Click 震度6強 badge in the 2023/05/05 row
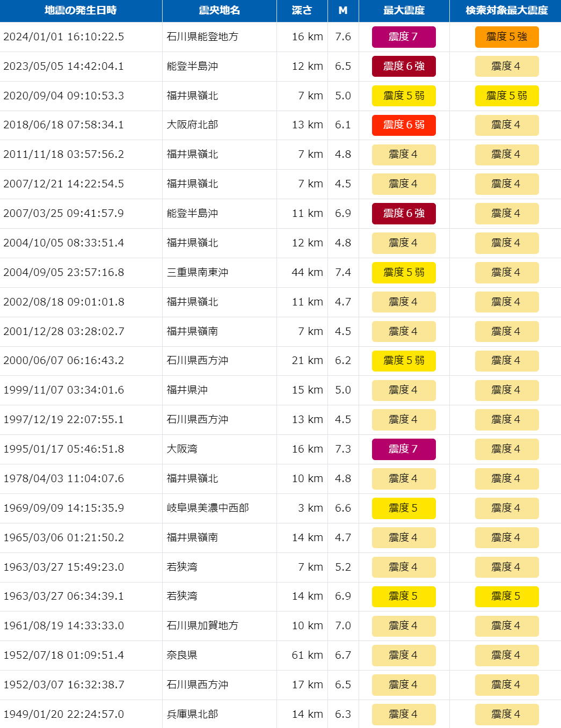This screenshot has height=728, width=561. click(404, 66)
